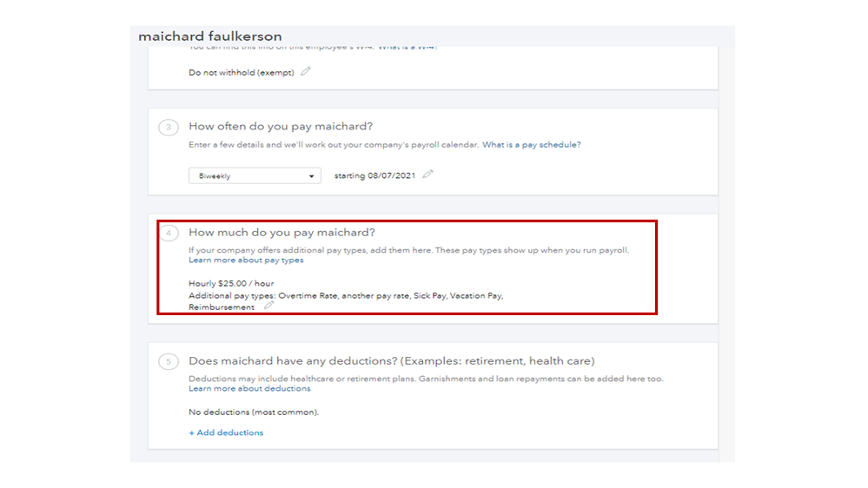This screenshot has width=868, height=488.
Task: Click the maichard faulkerson employee name
Action: point(210,36)
